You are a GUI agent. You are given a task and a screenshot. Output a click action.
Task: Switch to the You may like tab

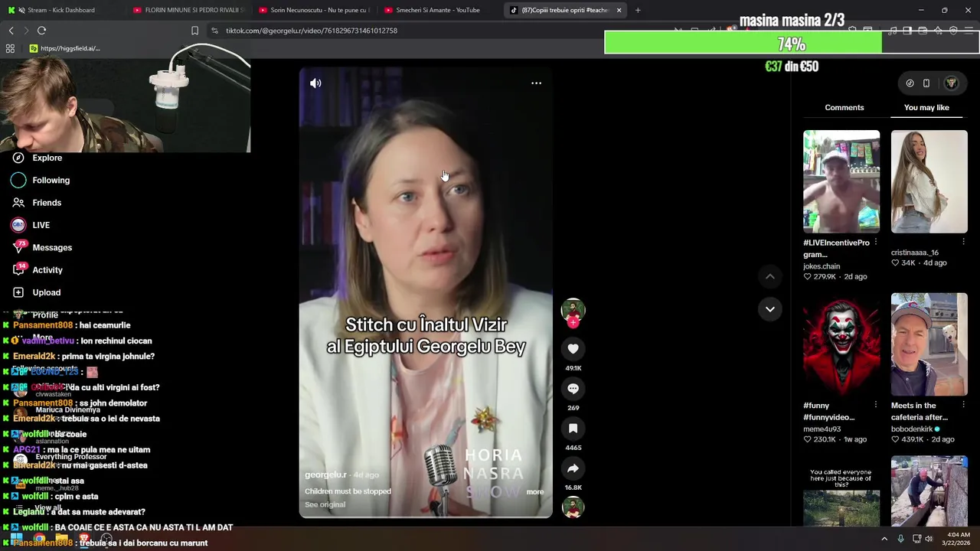pyautogui.click(x=926, y=108)
